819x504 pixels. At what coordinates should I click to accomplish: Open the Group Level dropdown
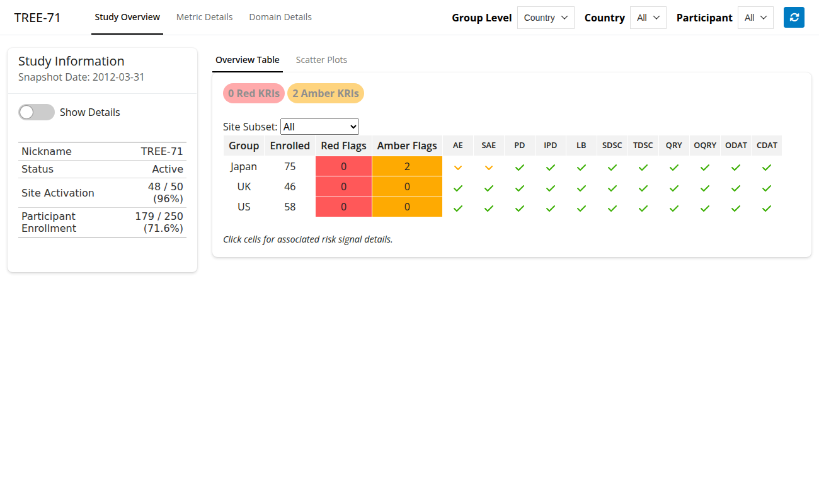tap(546, 18)
